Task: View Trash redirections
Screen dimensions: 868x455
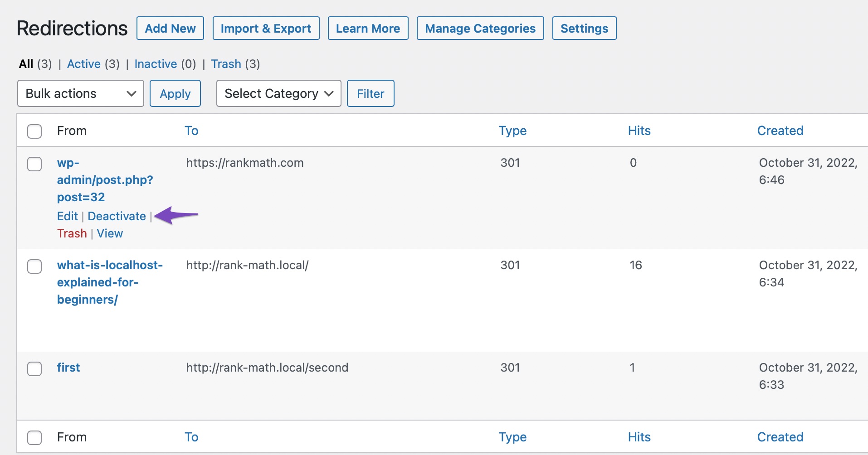Action: [x=226, y=64]
